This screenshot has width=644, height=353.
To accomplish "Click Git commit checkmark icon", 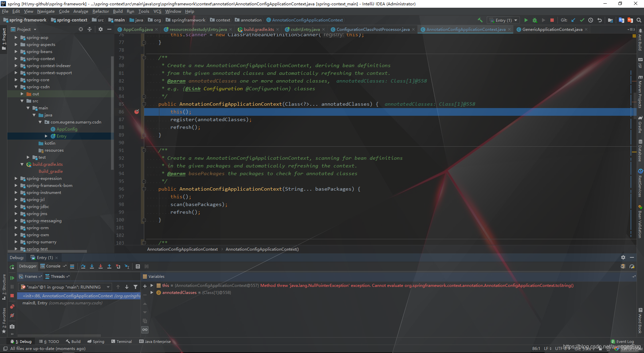I will point(582,20).
